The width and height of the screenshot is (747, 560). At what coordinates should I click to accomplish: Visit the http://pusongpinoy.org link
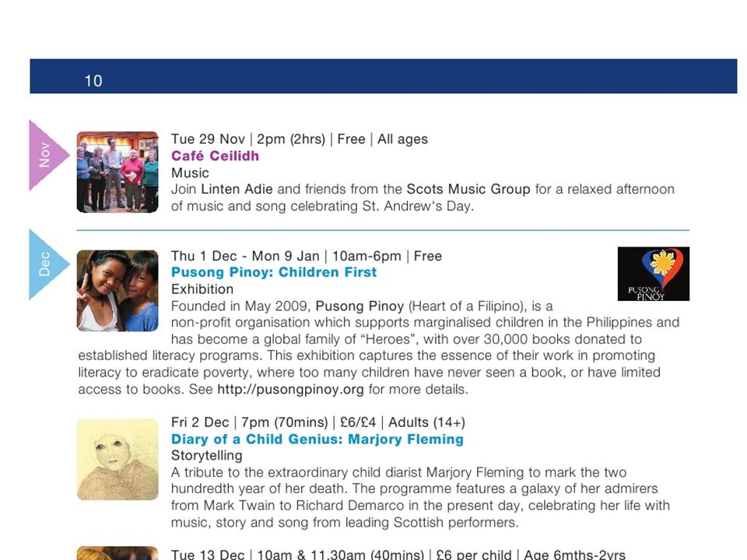[290, 390]
